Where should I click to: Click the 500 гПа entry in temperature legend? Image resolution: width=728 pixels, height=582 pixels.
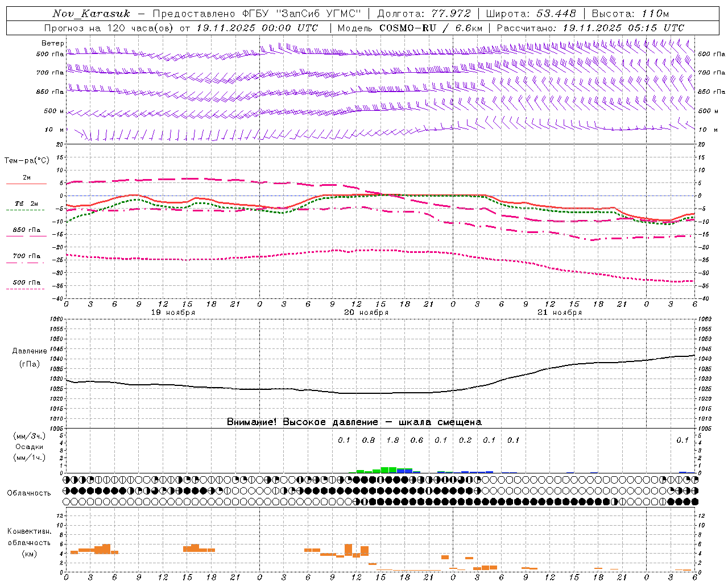tap(26, 282)
